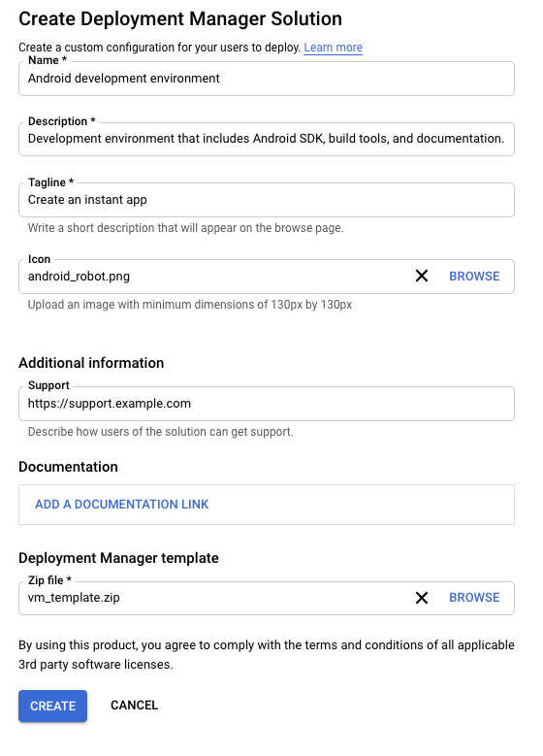The height and width of the screenshot is (756, 543).
Task: Click the vm_template.zip file name
Action: [74, 598]
